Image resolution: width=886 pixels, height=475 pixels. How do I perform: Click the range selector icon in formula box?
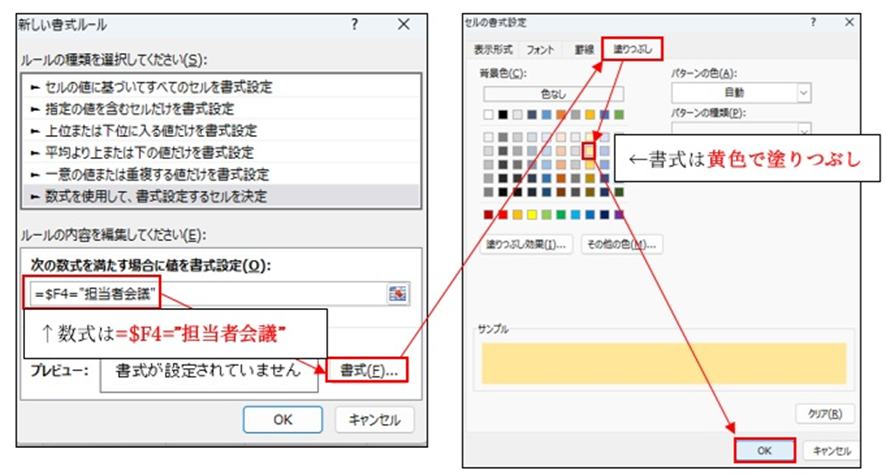pos(399,292)
